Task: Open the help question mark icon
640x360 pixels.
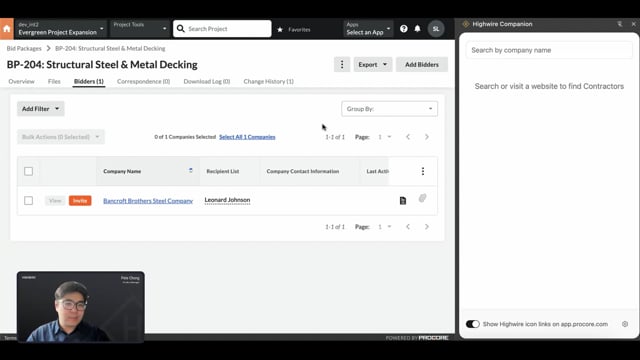Action: pos(403,29)
